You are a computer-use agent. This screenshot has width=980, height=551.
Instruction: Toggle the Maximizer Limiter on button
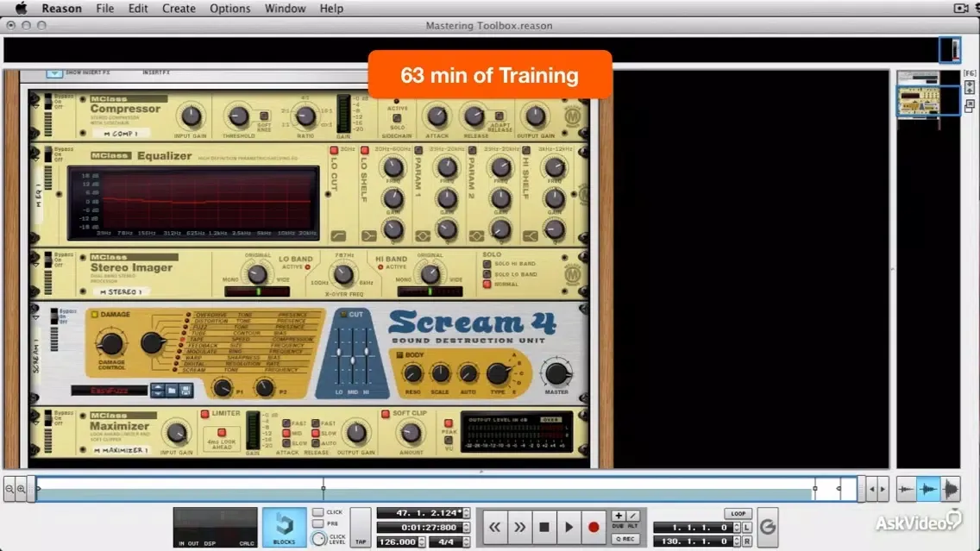coord(204,414)
